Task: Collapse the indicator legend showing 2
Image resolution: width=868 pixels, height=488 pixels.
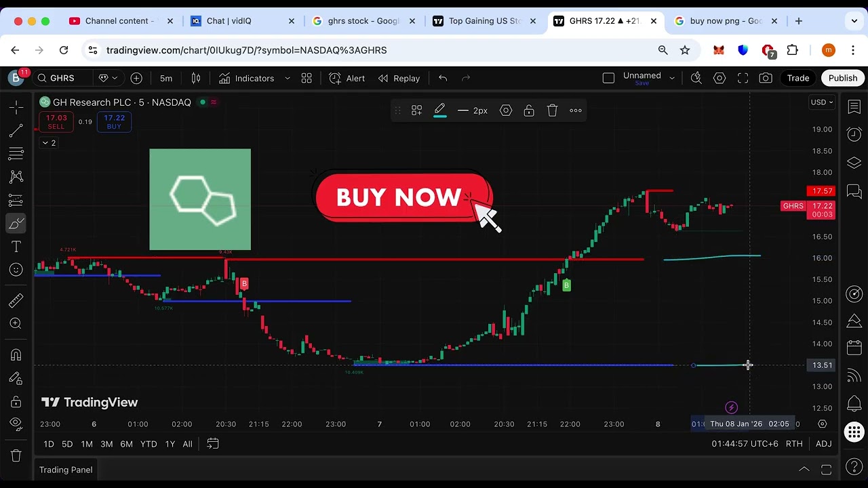Action: click(49, 143)
